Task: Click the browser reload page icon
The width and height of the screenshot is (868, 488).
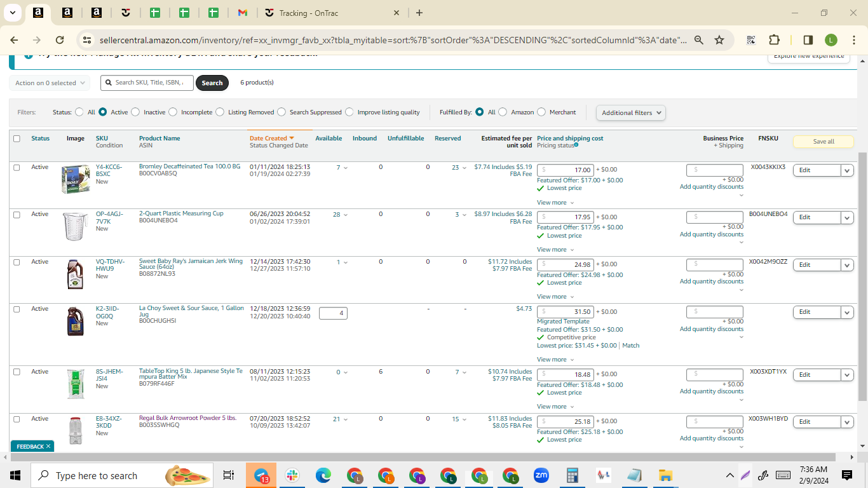Action: 60,40
